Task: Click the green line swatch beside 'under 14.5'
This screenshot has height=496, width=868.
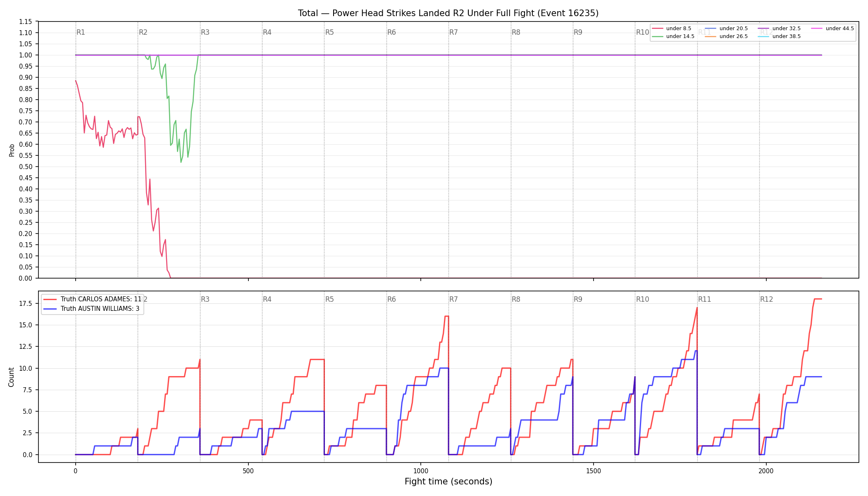Action: pyautogui.click(x=658, y=36)
